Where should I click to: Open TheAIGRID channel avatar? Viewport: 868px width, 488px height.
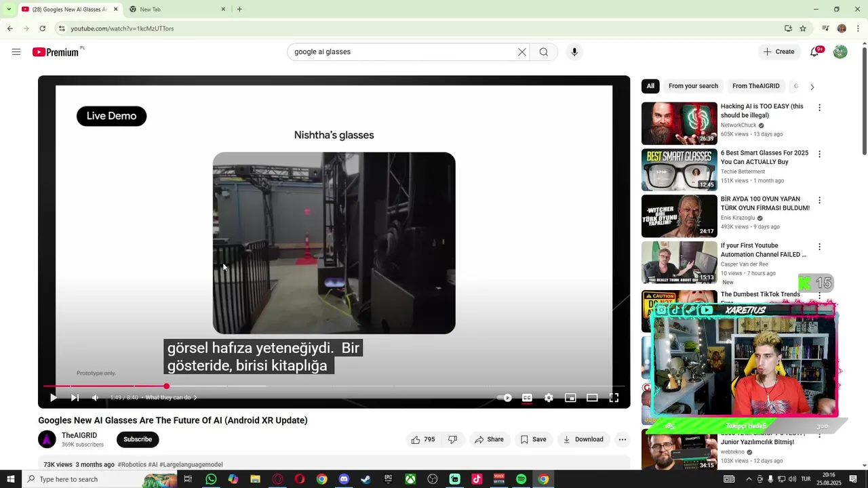tap(47, 439)
